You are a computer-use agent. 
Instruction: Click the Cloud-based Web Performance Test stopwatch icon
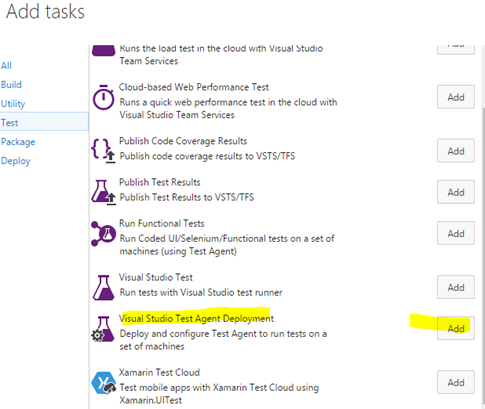tap(103, 98)
